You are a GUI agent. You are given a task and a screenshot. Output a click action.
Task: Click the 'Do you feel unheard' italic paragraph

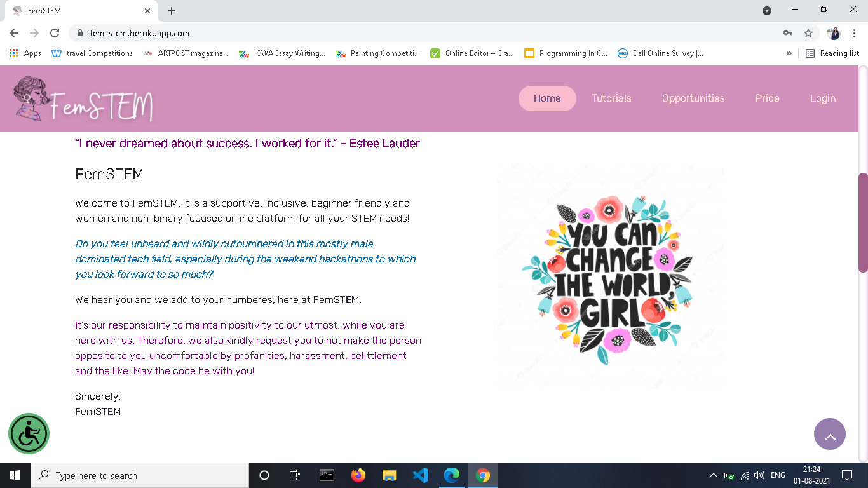(245, 259)
